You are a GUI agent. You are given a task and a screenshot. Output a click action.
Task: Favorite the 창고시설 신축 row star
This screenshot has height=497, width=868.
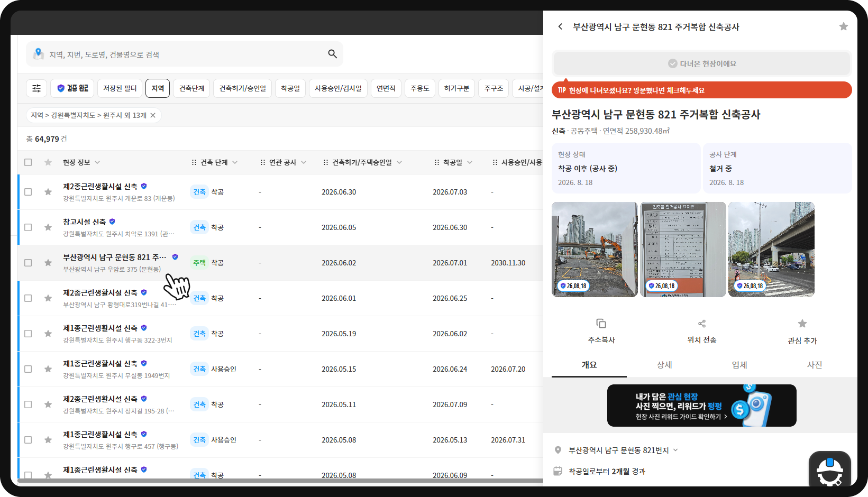tap(48, 227)
